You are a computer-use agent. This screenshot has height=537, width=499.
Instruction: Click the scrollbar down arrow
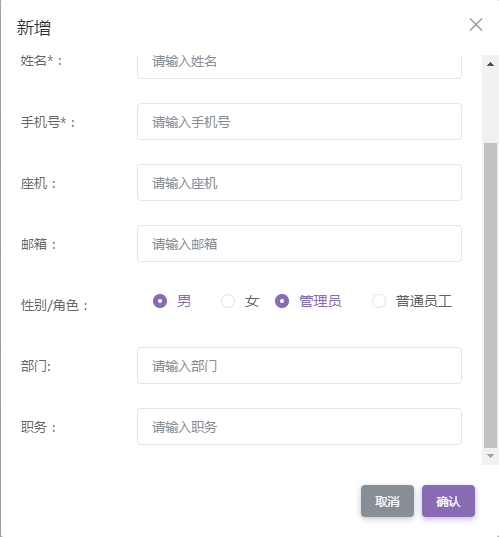[490, 456]
